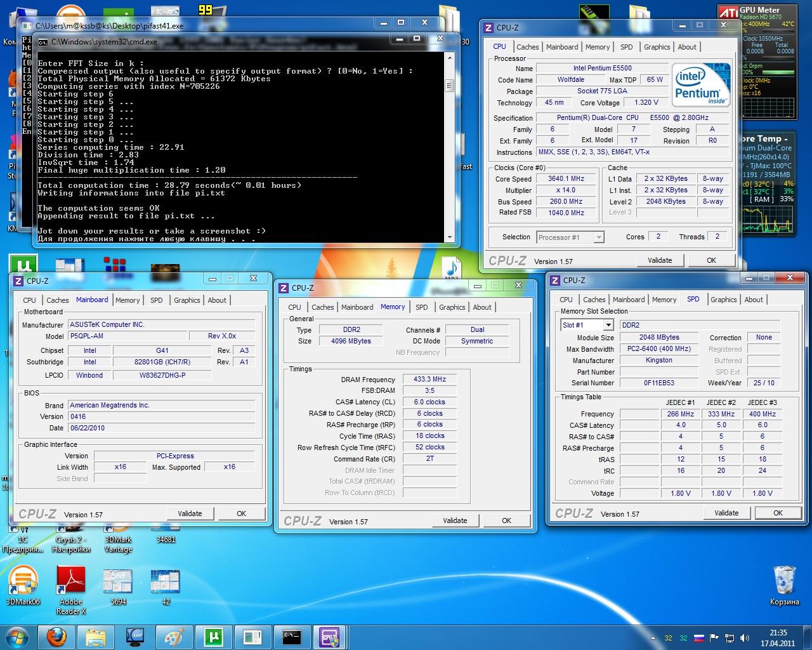
Task: Click the Core Speed 3640.1 MHz value
Action: point(566,179)
